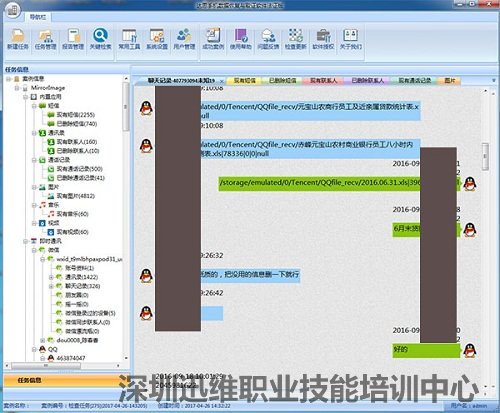This screenshot has height=413, width=500.
Task: Click the orange 任务信息 panel button
Action: 66,380
